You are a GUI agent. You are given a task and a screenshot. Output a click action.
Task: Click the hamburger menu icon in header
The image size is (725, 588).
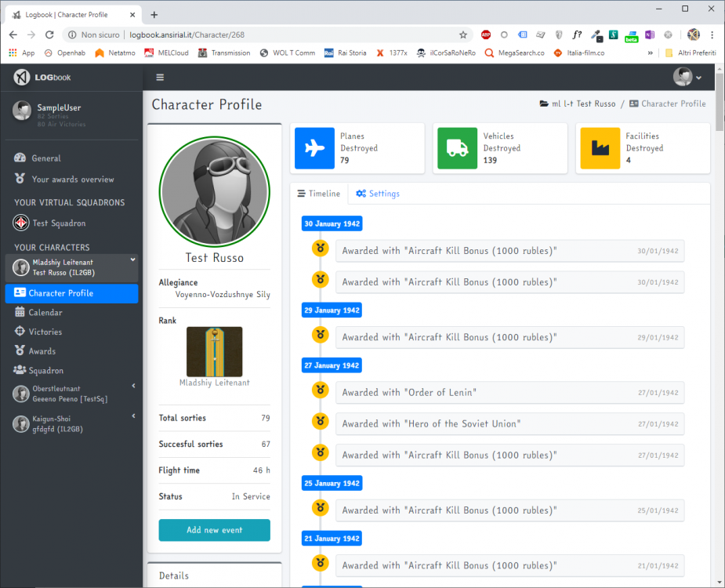160,78
